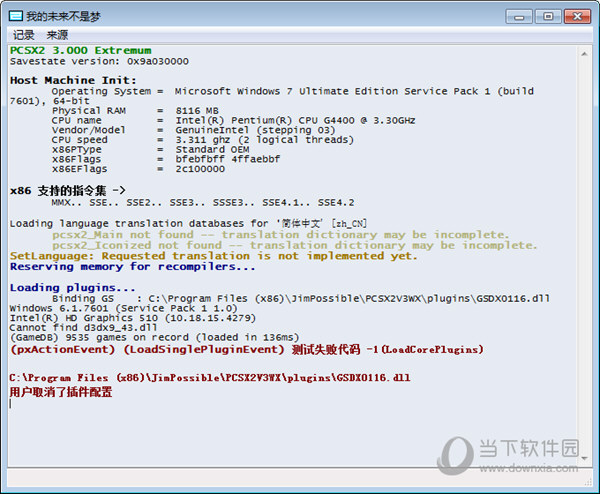Click the 'CPU name' Pentium G4400 line
Viewport: 600px width, 494px height.
(x=233, y=121)
